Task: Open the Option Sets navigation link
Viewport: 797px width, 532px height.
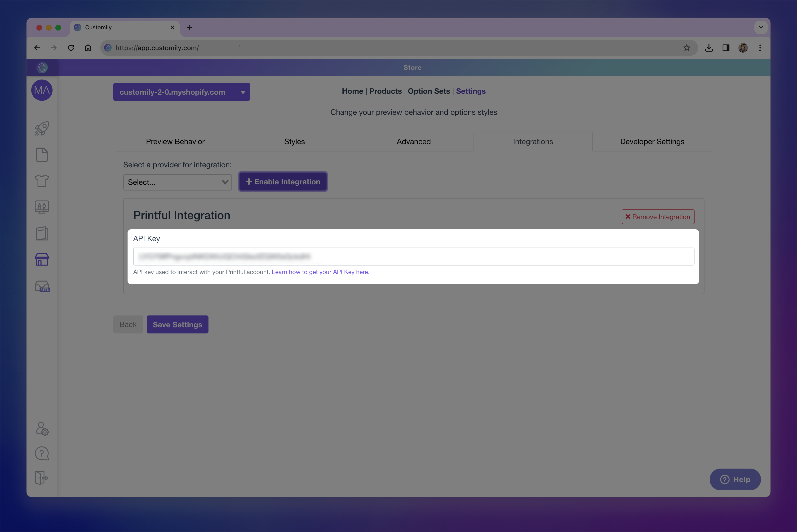Action: coord(429,91)
